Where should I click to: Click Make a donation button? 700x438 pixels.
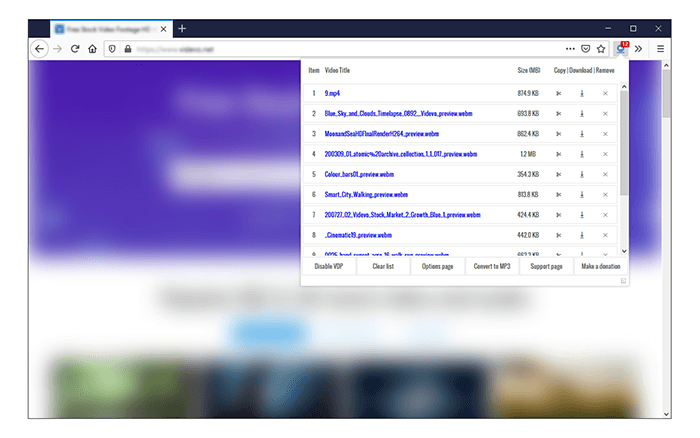(601, 267)
